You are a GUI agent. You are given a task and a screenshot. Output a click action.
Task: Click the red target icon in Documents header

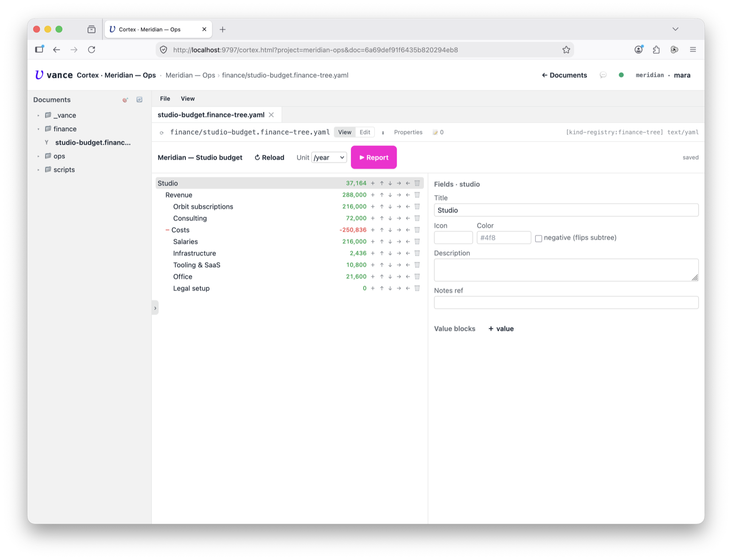pyautogui.click(x=125, y=100)
